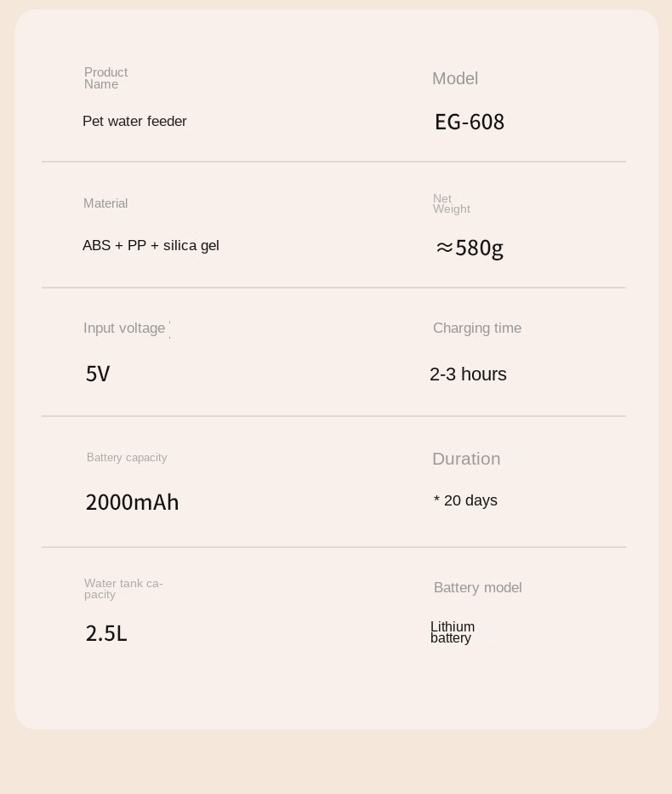The width and height of the screenshot is (672, 794).
Task: Select the 2.5L tank value
Action: (x=106, y=634)
